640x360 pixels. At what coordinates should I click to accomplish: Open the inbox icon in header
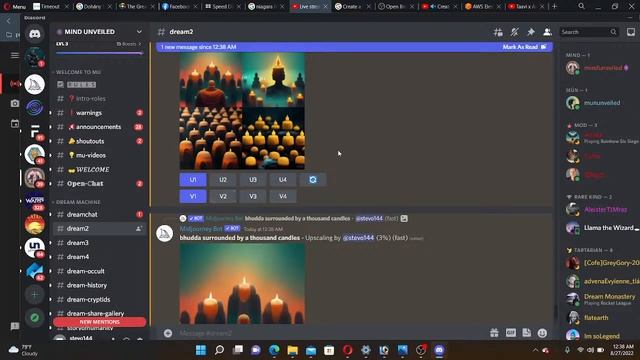631,32
